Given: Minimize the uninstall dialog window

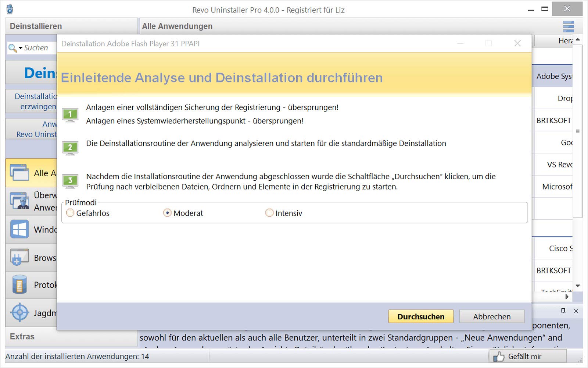Looking at the screenshot, I should 460,43.
